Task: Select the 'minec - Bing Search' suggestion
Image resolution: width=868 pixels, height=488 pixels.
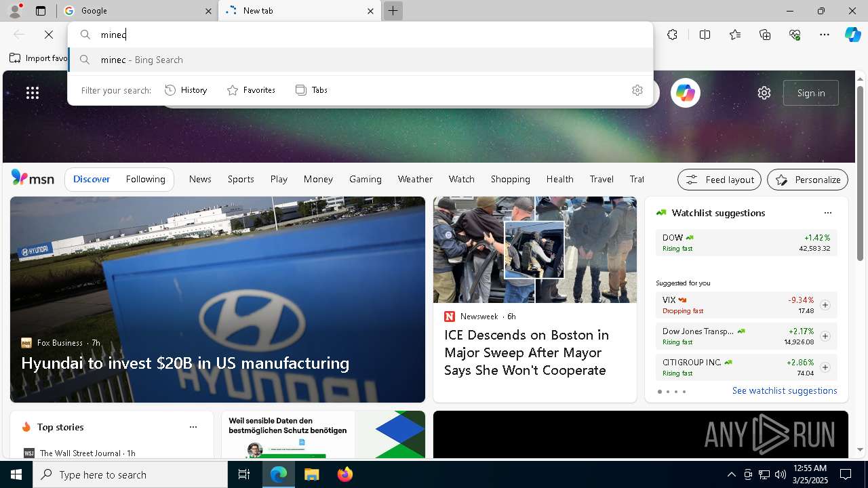Action: point(360,60)
